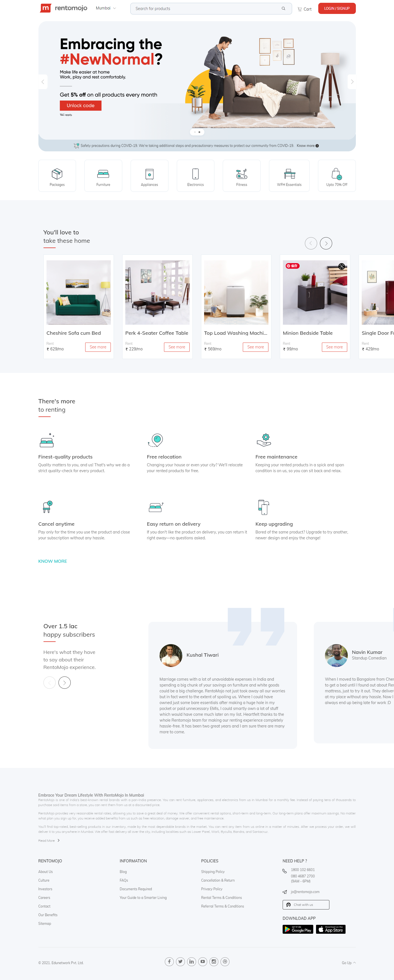Open Kushal Tiwari profile photo
394x980 pixels.
coord(171,655)
